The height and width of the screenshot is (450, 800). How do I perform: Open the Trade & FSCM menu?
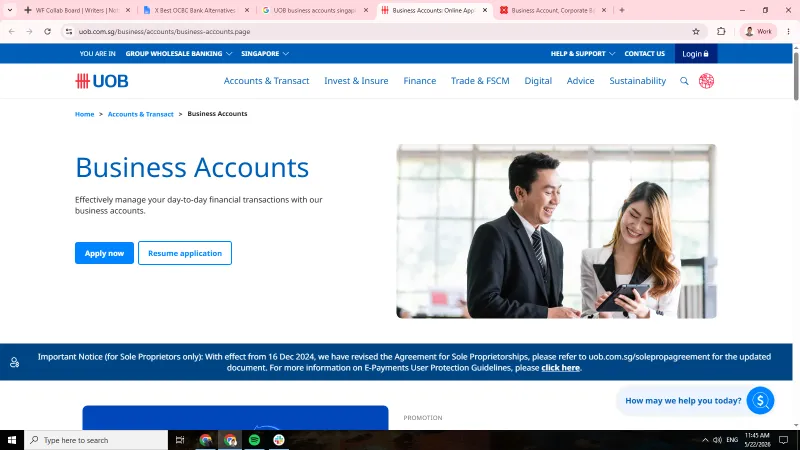coord(480,81)
